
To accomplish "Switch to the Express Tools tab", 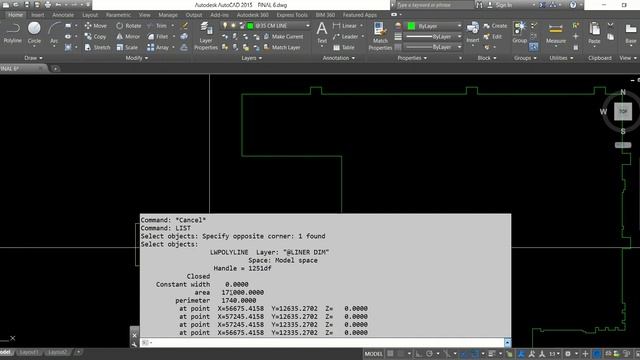I will pos(292,15).
